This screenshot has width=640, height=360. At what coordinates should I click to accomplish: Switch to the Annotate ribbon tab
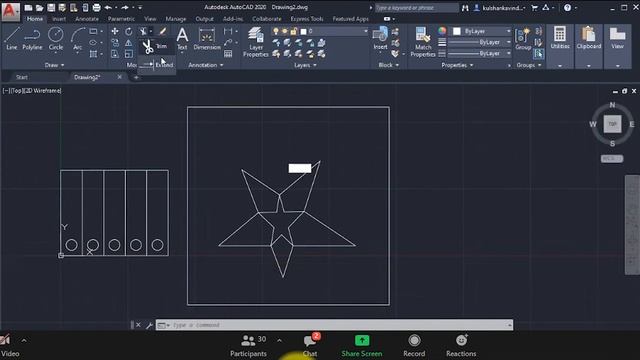(x=87, y=19)
